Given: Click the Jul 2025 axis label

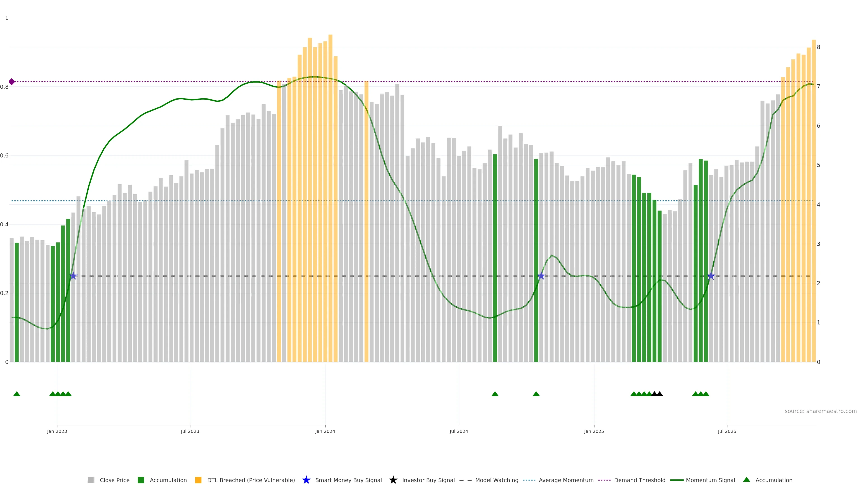Looking at the screenshot, I should pos(727,431).
